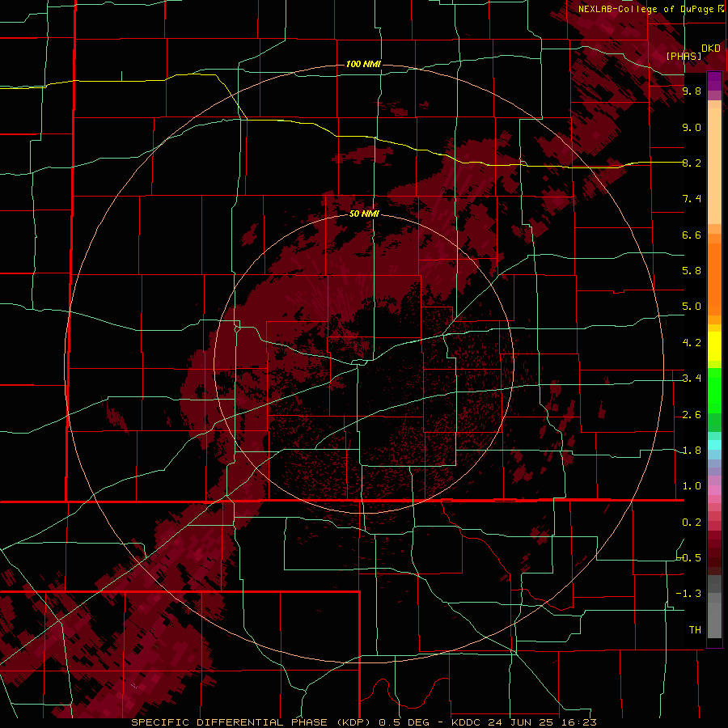Select the -1.3 legend scale value

(x=688, y=594)
